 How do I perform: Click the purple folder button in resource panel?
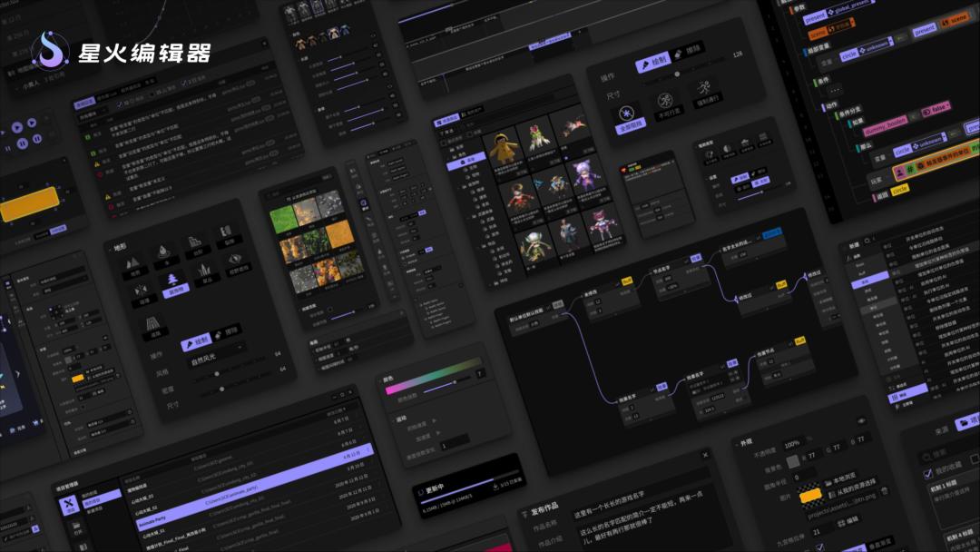967,422
